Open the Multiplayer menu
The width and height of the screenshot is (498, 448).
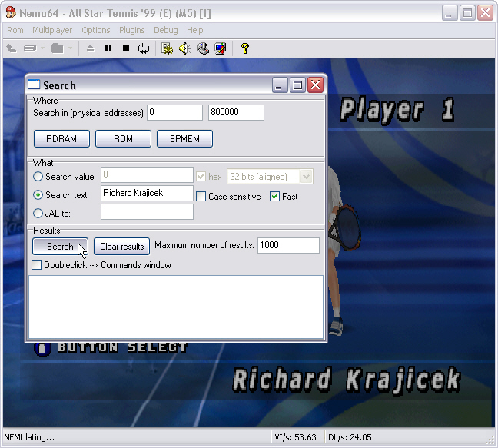[52, 30]
